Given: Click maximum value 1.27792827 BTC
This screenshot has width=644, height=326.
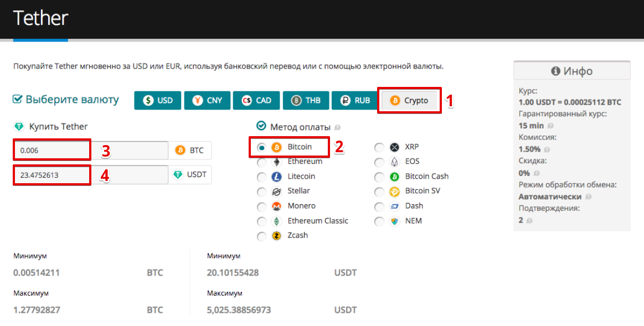Looking at the screenshot, I should point(37,310).
